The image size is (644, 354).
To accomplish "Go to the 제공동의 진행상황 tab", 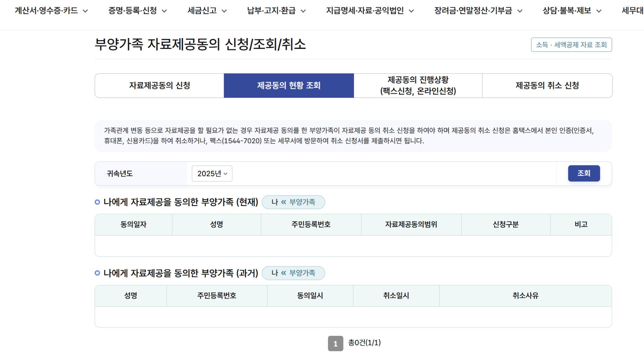I will pyautogui.click(x=418, y=86).
